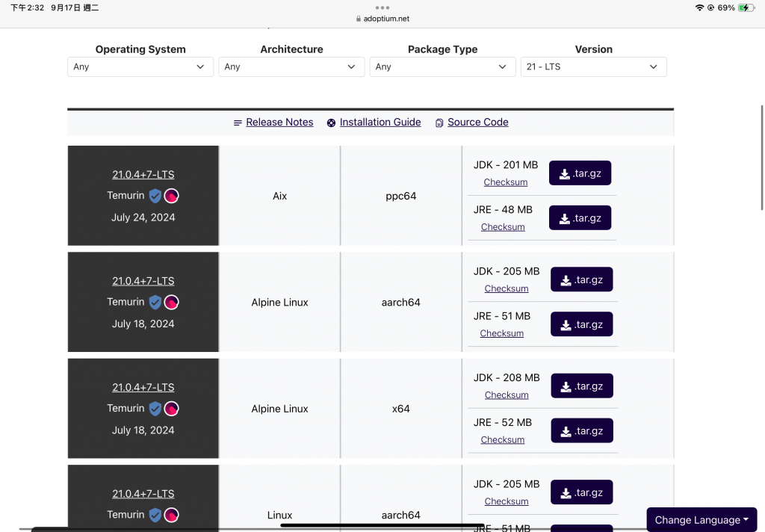
Task: Click the Source Code copy icon
Action: click(439, 123)
